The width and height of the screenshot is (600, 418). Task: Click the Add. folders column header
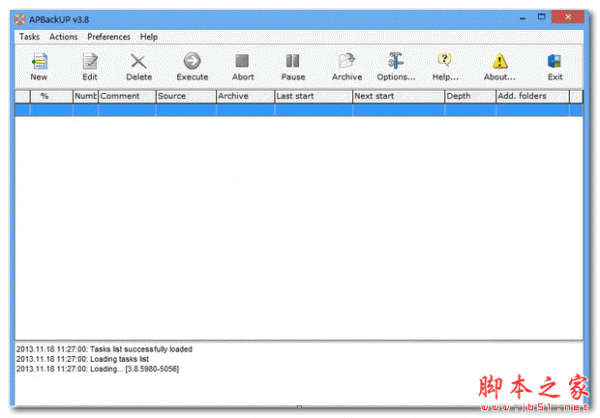click(x=533, y=96)
